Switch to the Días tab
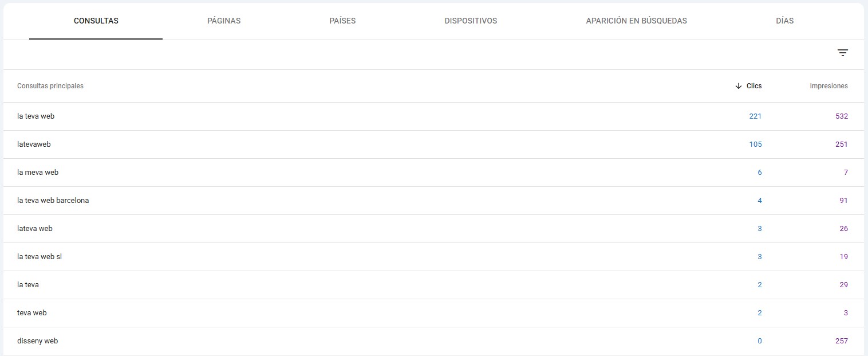 pos(784,21)
